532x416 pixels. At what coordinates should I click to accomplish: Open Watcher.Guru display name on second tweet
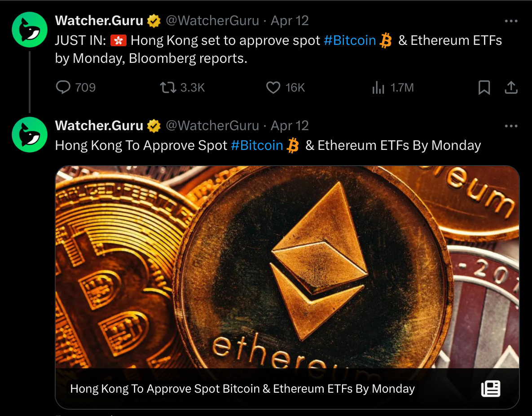pos(99,126)
